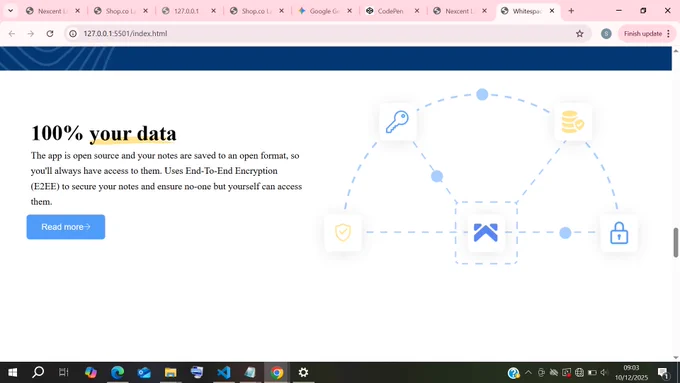Go back to previous page
The width and height of the screenshot is (680, 383).
(x=12, y=33)
